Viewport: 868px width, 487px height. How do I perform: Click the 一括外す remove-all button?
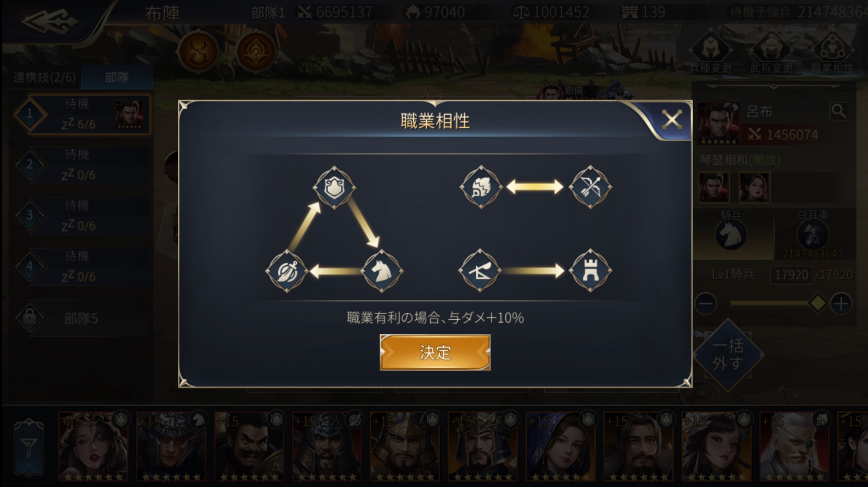click(728, 354)
